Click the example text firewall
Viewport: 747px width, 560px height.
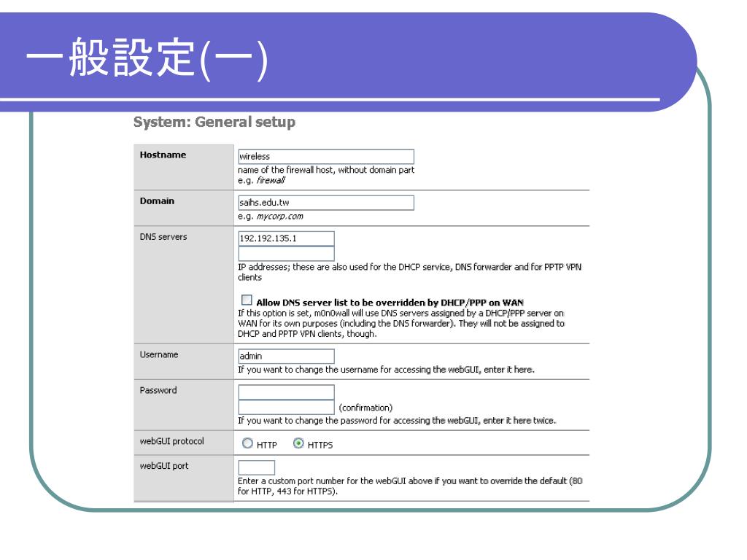pyautogui.click(x=271, y=180)
